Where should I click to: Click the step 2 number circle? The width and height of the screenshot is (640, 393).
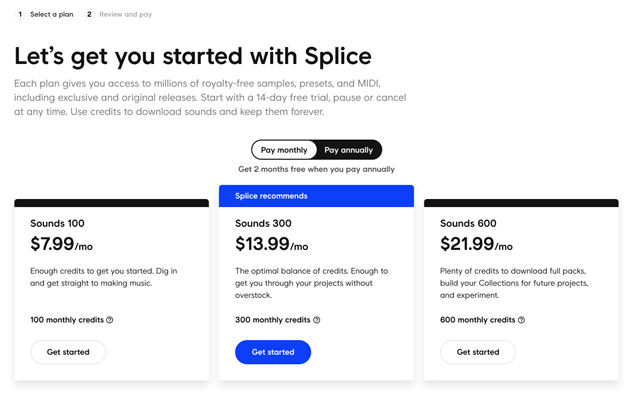pyautogui.click(x=89, y=14)
